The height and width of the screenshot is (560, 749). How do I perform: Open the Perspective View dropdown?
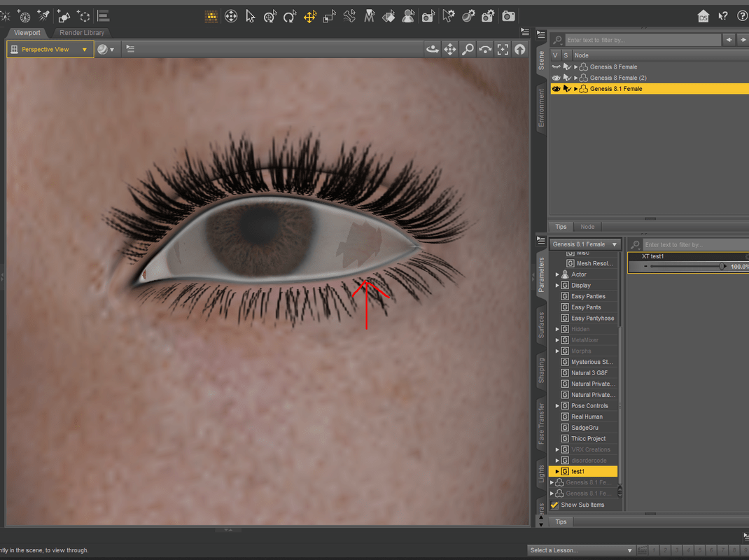point(50,49)
